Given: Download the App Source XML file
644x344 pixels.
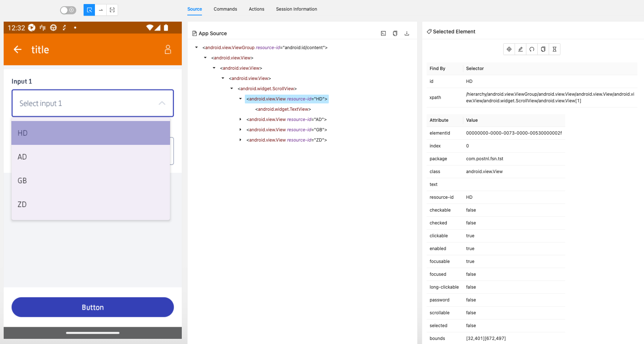Looking at the screenshot, I should [406, 33].
